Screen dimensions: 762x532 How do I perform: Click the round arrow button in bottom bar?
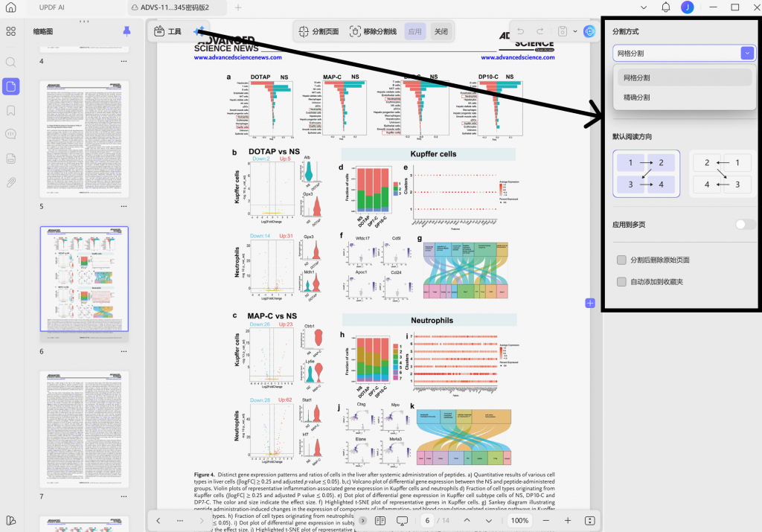coord(362,520)
